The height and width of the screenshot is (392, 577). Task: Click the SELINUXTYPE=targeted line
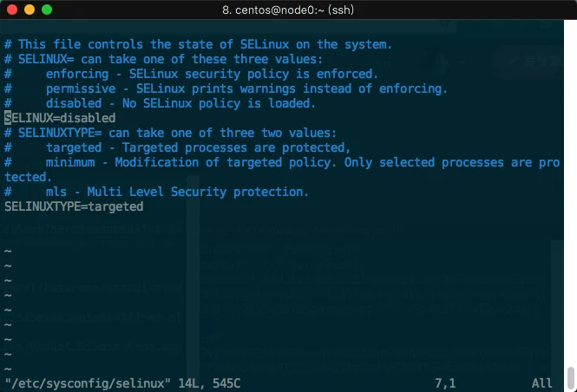(x=74, y=207)
